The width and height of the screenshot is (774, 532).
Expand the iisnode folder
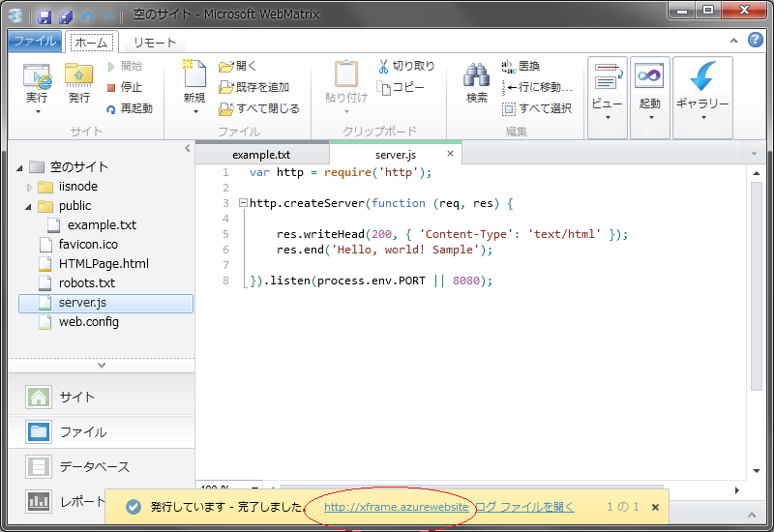click(29, 187)
